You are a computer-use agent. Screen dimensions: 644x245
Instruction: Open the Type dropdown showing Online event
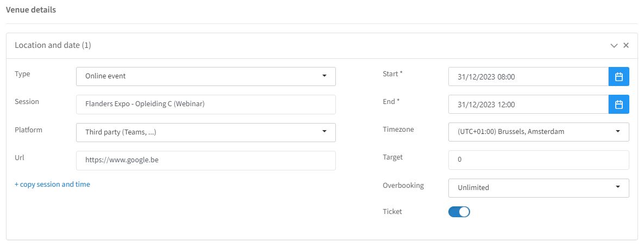pyautogui.click(x=206, y=77)
